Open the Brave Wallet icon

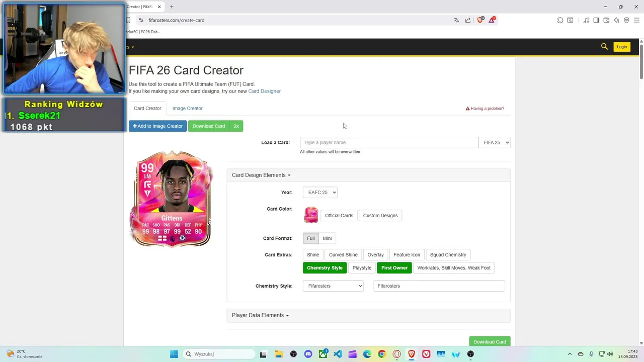point(606,20)
